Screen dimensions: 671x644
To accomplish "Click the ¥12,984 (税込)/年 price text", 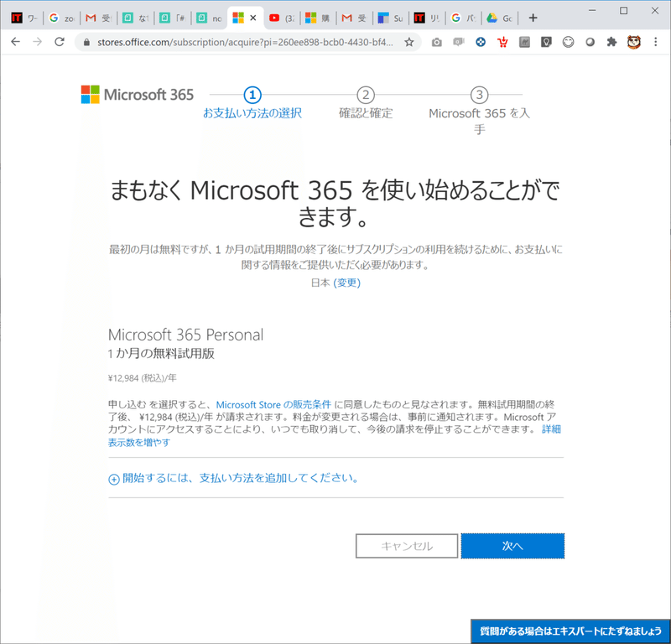I will coord(142,378).
